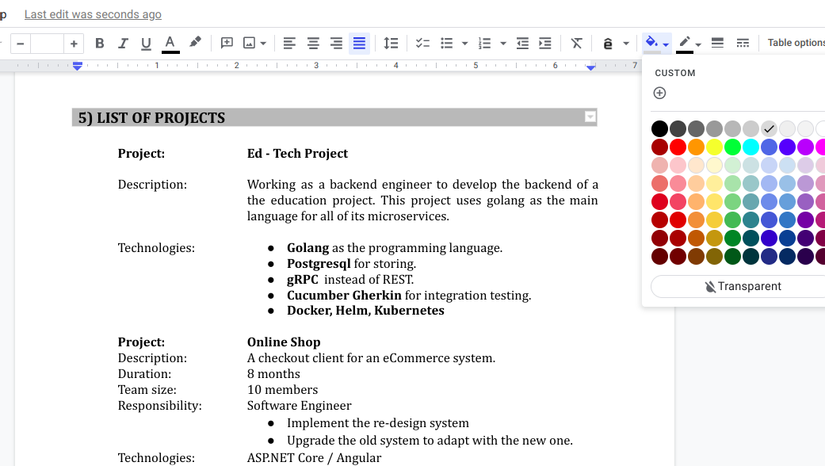Choose the cyan color swatch

click(x=751, y=147)
